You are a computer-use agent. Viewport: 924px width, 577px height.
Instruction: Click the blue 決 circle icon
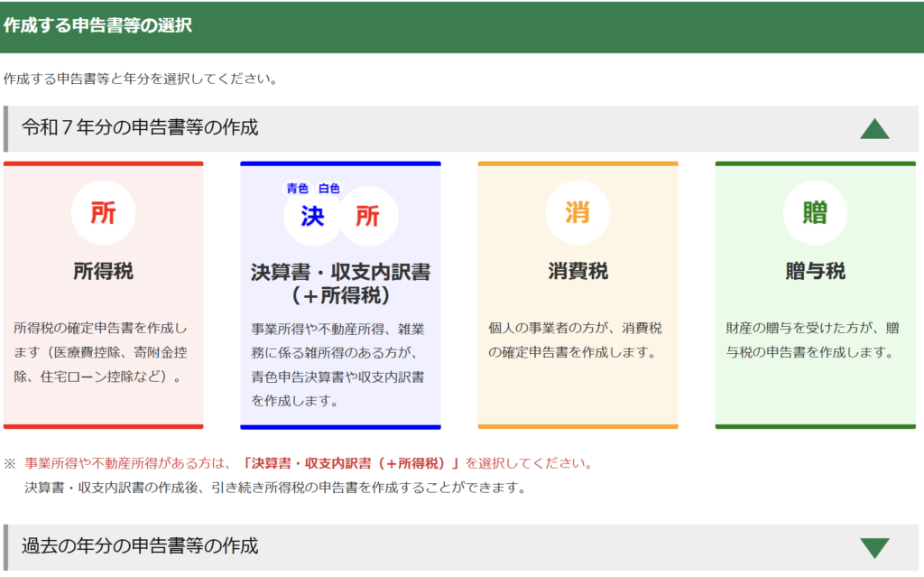[312, 218]
